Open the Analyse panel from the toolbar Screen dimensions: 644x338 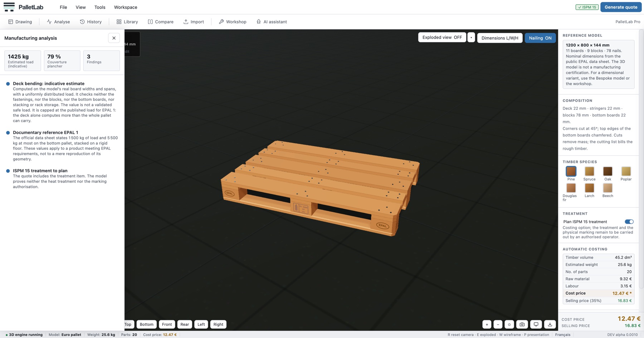pos(58,22)
